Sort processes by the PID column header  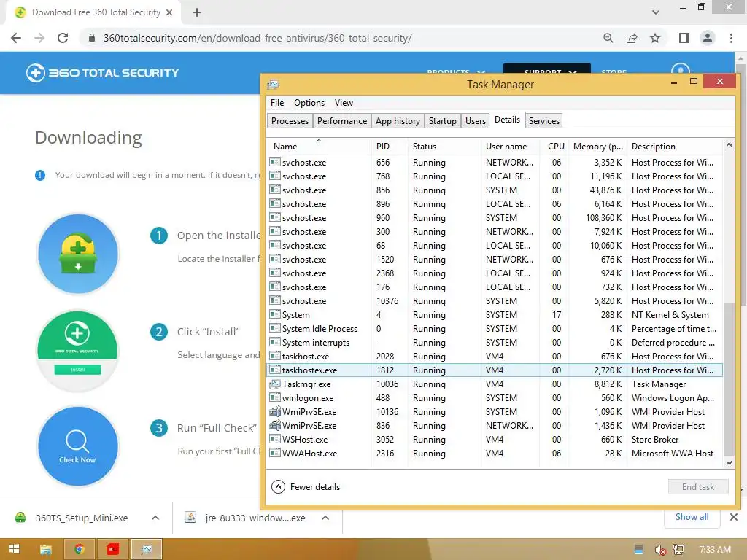coord(390,146)
